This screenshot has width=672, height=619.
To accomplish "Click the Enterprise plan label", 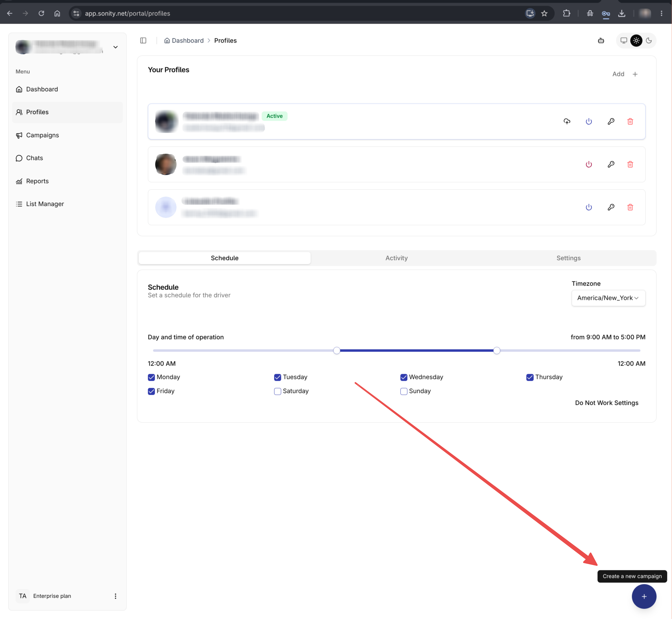I will pyautogui.click(x=52, y=596).
